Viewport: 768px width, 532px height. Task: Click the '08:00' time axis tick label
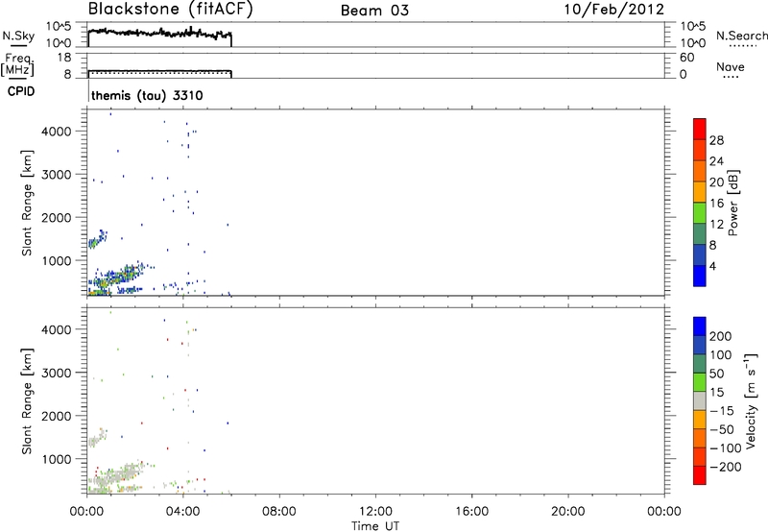coord(279,512)
